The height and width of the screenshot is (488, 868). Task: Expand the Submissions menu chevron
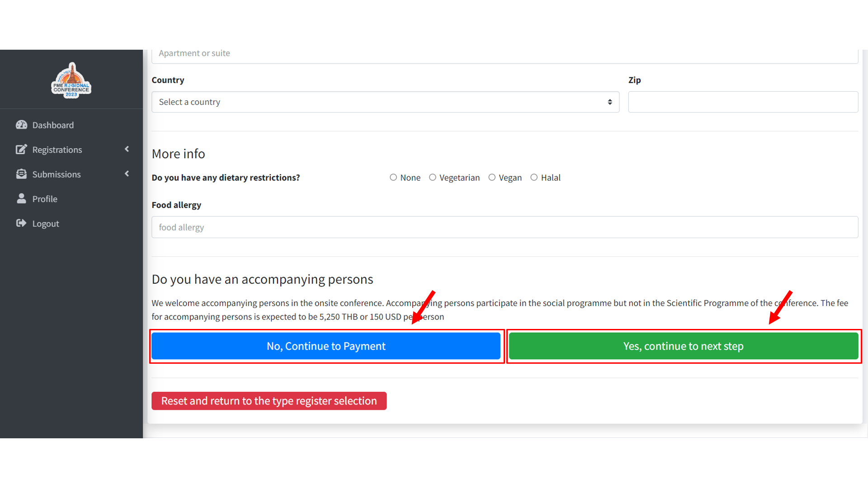pos(127,174)
